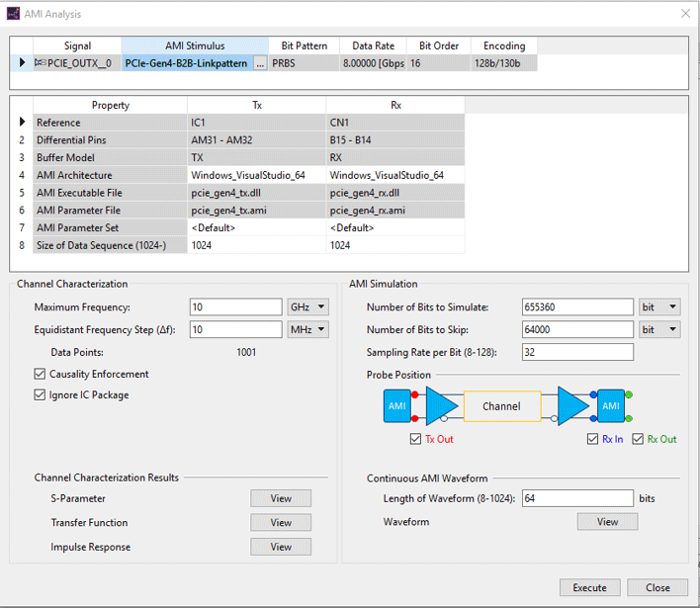Image resolution: width=700 pixels, height=608 pixels.
Task: Close the AMI Analysis dialog window
Action: click(686, 14)
